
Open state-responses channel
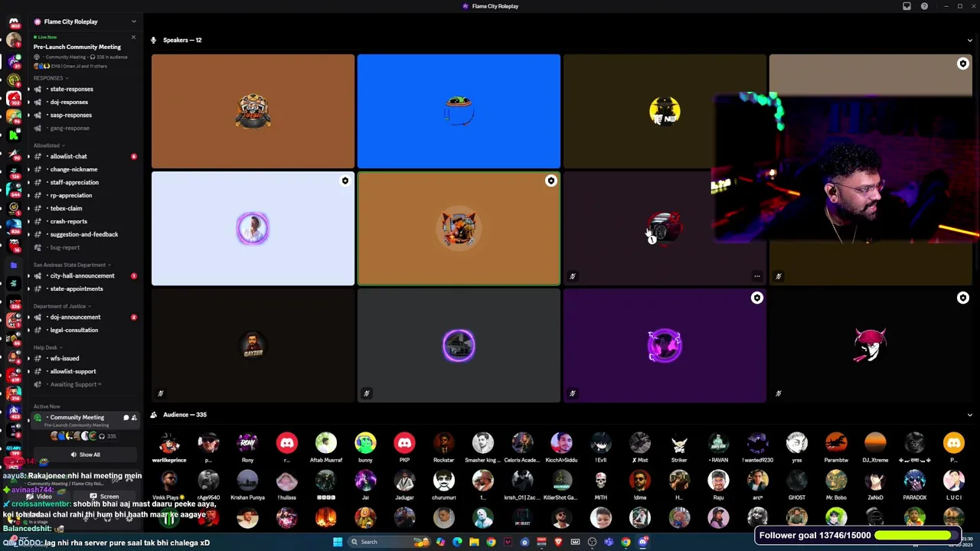84,89
